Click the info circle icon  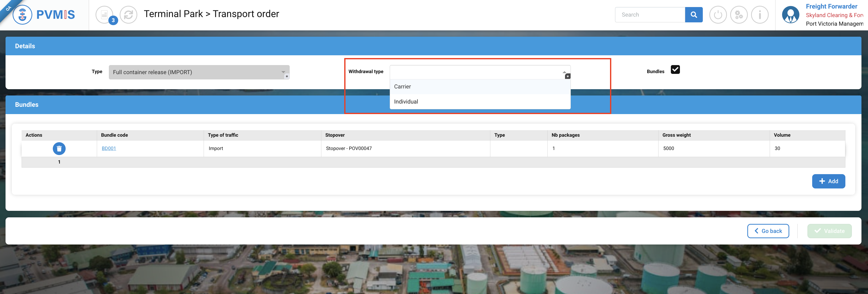pos(759,15)
